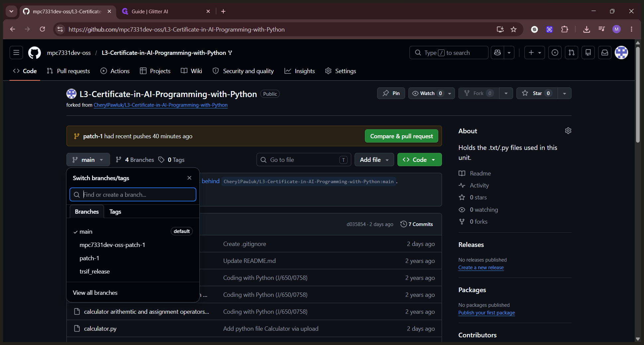Screen dimensions: 644x345
Task: Switch to the Guide | Glitter AI tab
Action: click(x=166, y=11)
